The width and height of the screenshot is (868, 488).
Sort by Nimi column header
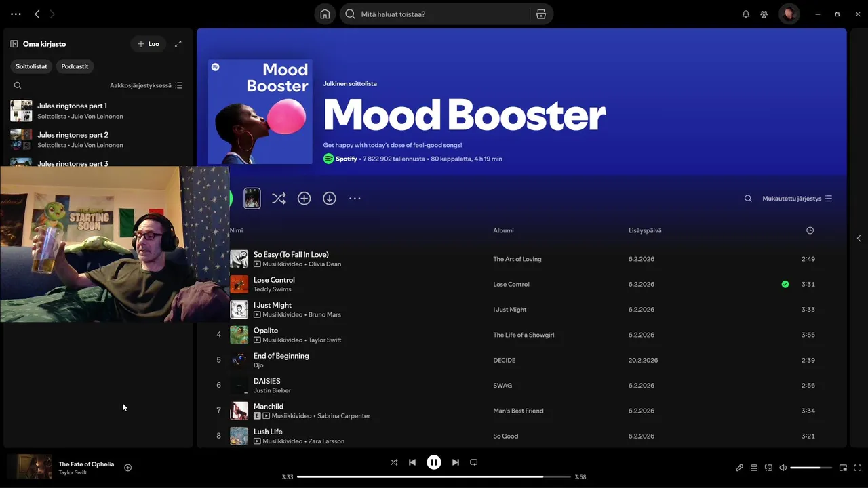(x=236, y=230)
